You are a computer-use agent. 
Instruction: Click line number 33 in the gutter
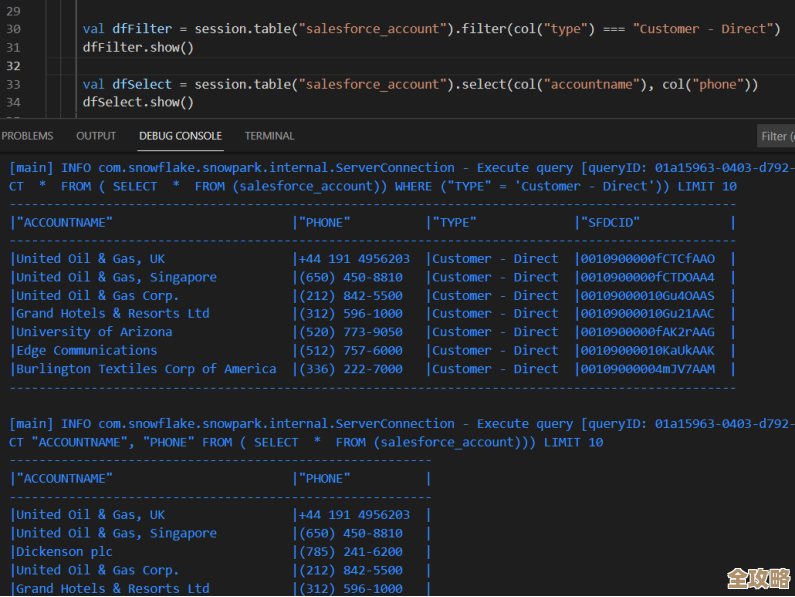click(x=13, y=84)
